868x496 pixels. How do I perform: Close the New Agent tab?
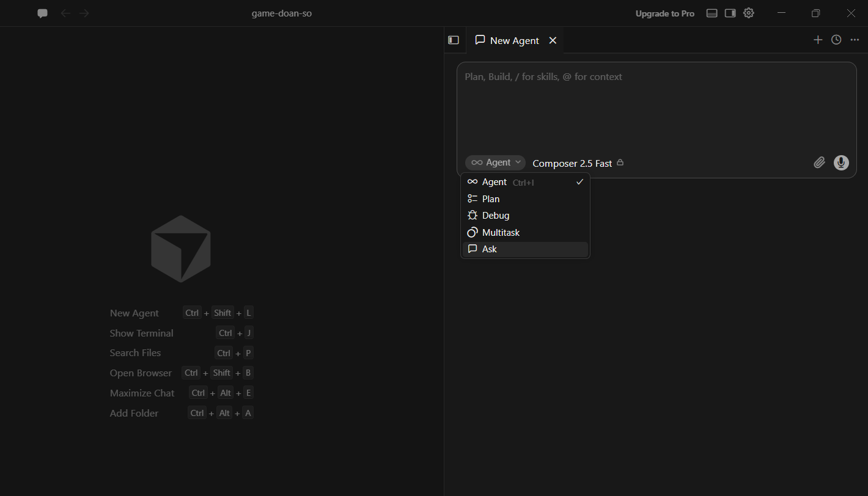553,40
